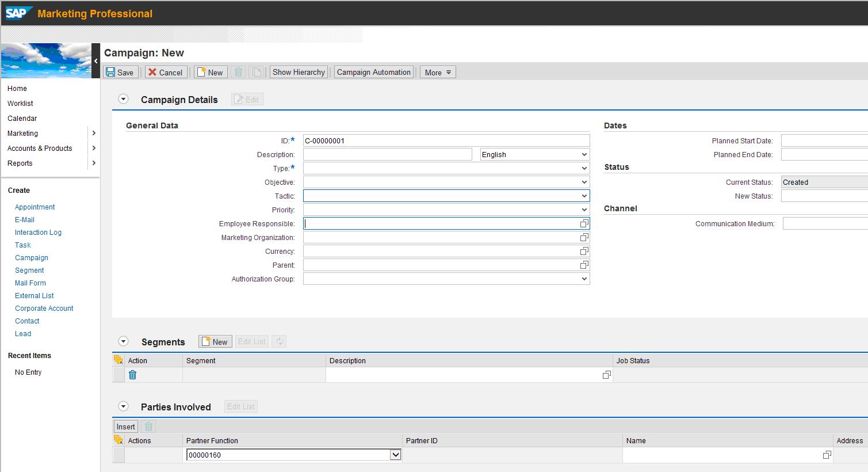Create a new Campaign link
The height and width of the screenshot is (472, 868).
pos(32,257)
